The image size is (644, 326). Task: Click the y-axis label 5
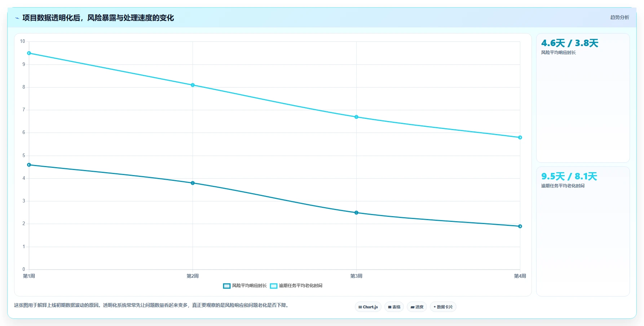click(24, 156)
